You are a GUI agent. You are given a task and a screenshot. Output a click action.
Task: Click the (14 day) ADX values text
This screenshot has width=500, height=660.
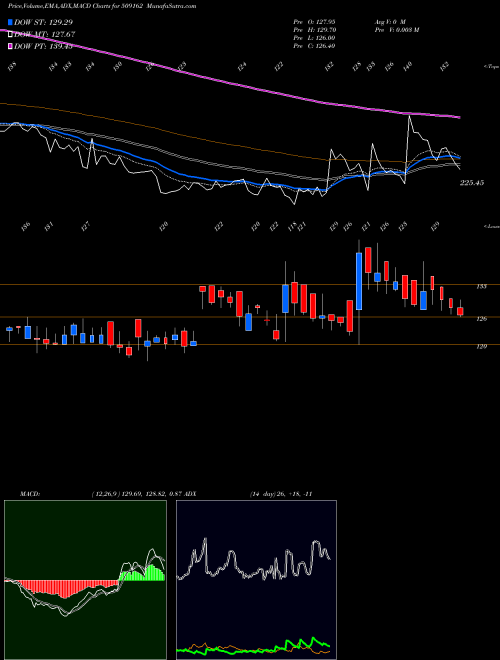coord(280,494)
